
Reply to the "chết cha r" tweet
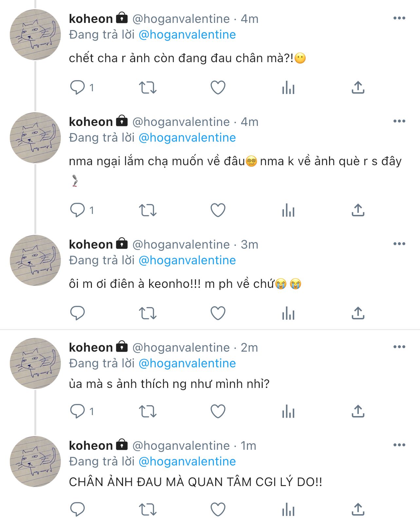pos(78,87)
